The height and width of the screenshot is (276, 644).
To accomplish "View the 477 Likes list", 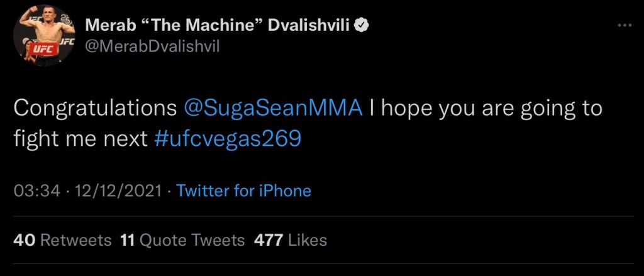I will click(x=291, y=240).
